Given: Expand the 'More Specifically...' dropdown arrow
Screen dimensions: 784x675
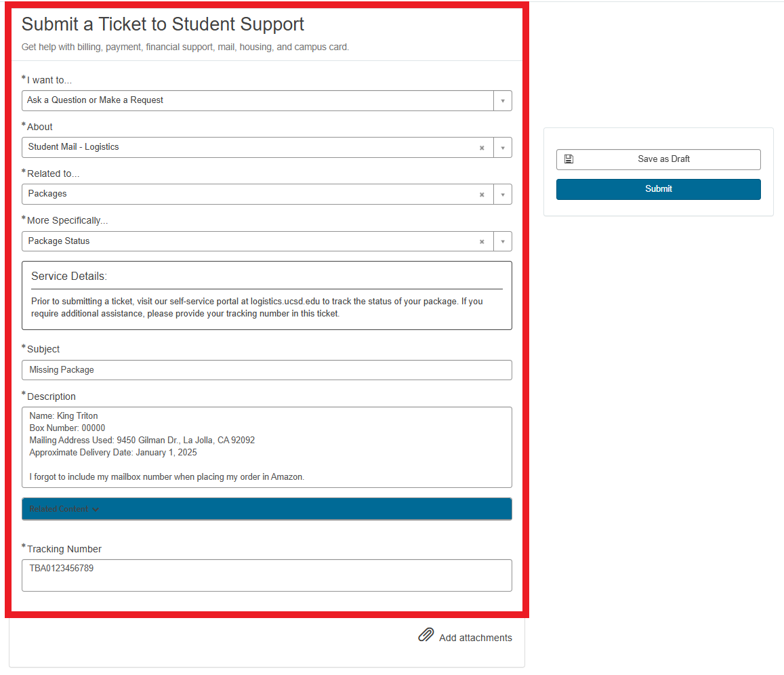Looking at the screenshot, I should [x=503, y=242].
